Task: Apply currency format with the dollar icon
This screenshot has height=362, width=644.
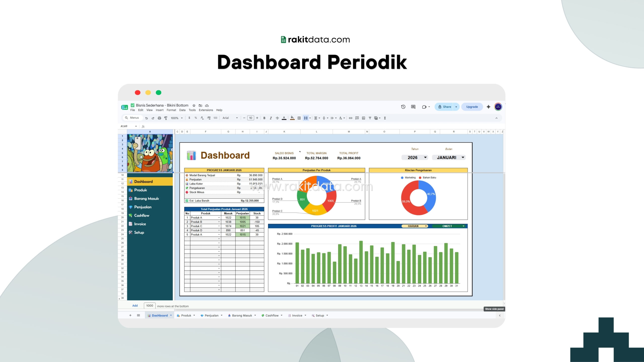Action: click(189, 118)
